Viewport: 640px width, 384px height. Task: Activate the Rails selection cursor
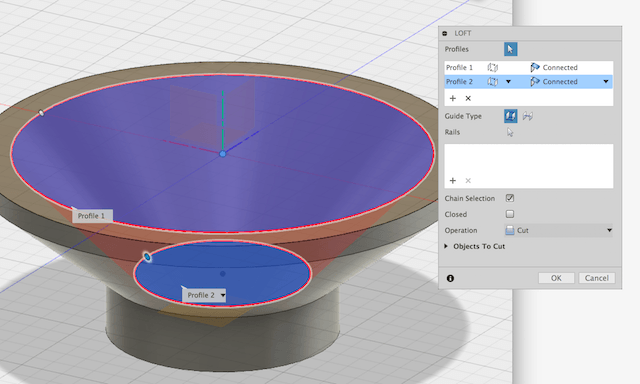510,132
